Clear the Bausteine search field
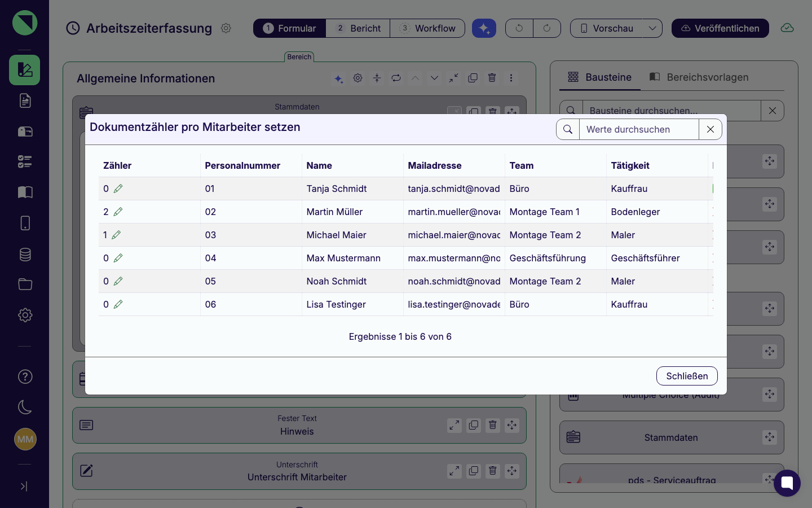Screen dimensions: 812x508 click(773, 111)
